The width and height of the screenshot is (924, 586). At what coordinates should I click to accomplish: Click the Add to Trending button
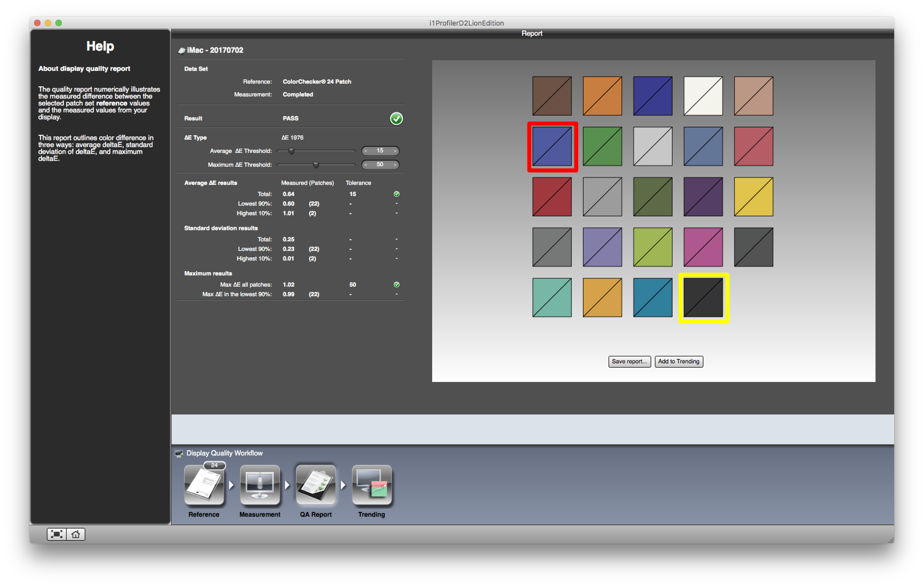click(x=678, y=361)
